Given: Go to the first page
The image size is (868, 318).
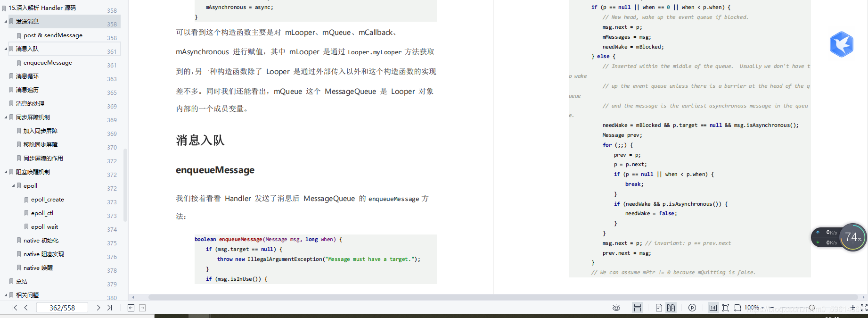Looking at the screenshot, I should coord(15,308).
